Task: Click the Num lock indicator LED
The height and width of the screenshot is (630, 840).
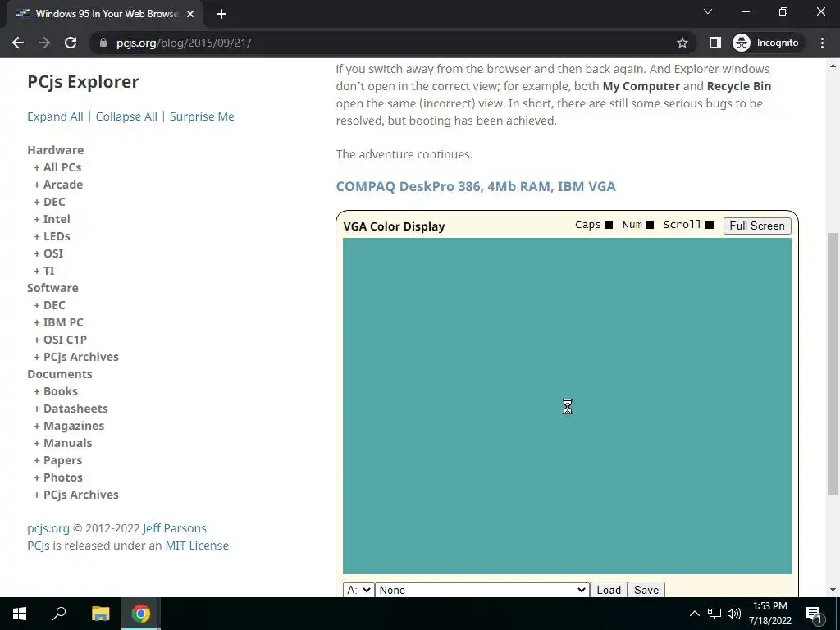Action: [x=650, y=225]
